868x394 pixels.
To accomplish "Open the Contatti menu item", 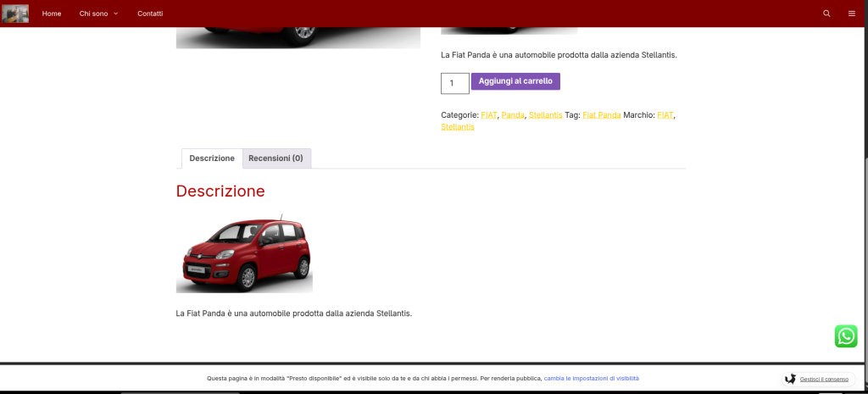I will [150, 14].
